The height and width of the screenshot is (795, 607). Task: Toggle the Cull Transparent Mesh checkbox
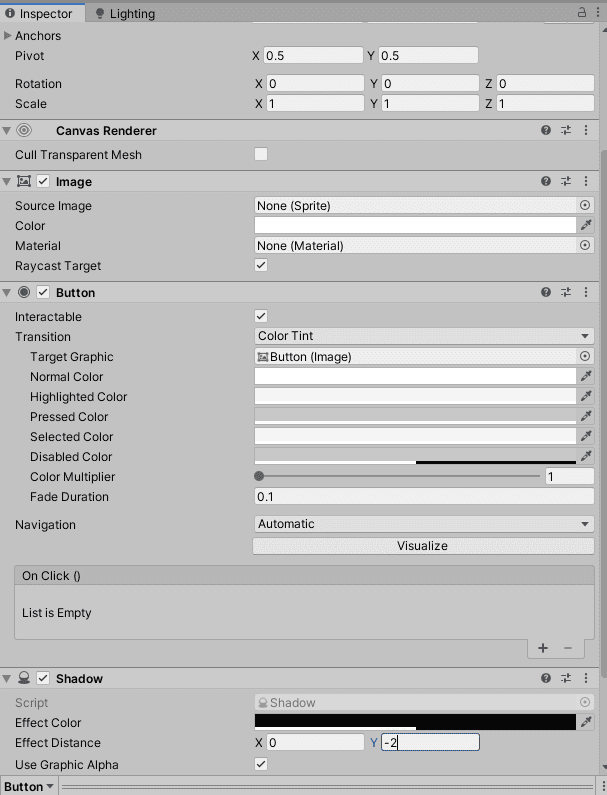click(x=261, y=154)
